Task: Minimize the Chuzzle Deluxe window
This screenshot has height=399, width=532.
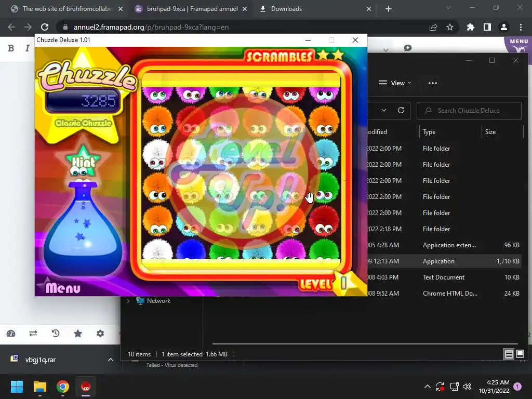Action: click(308, 40)
